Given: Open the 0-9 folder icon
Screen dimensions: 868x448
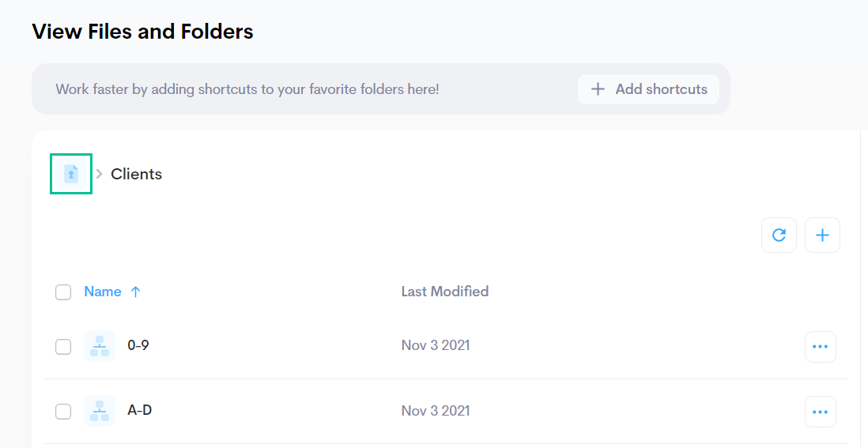Looking at the screenshot, I should coord(100,346).
